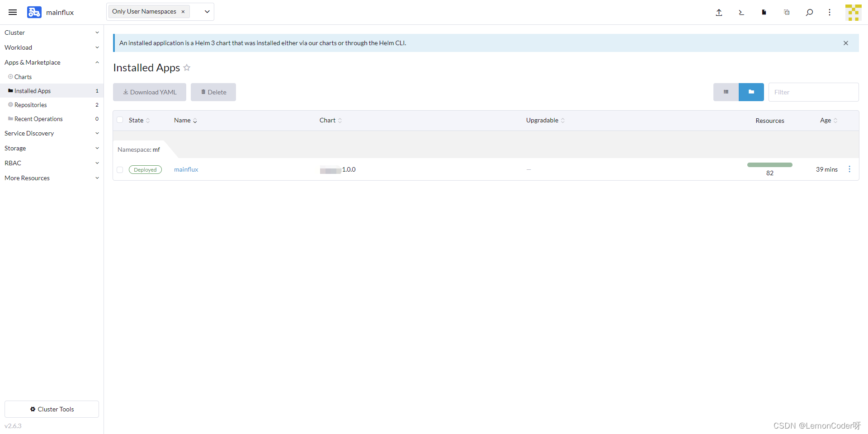This screenshot has height=434, width=868.
Task: Open the namespace filter dropdown
Action: click(x=207, y=12)
